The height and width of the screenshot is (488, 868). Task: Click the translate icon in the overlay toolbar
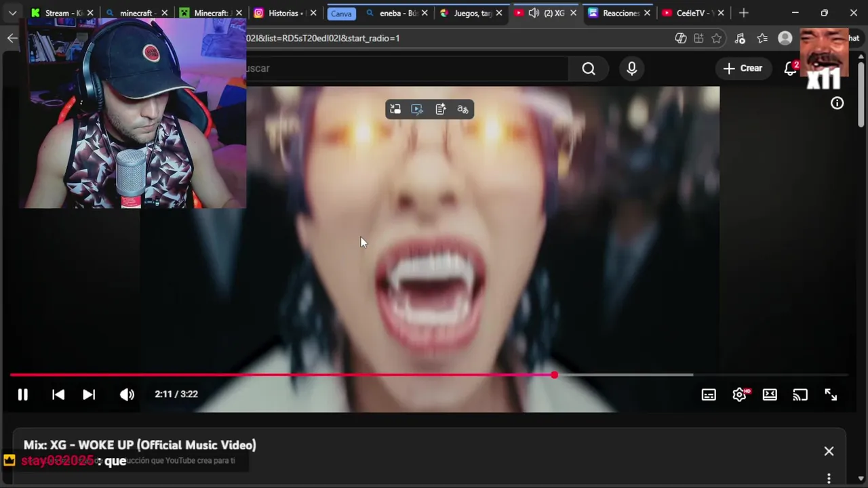[x=462, y=109]
